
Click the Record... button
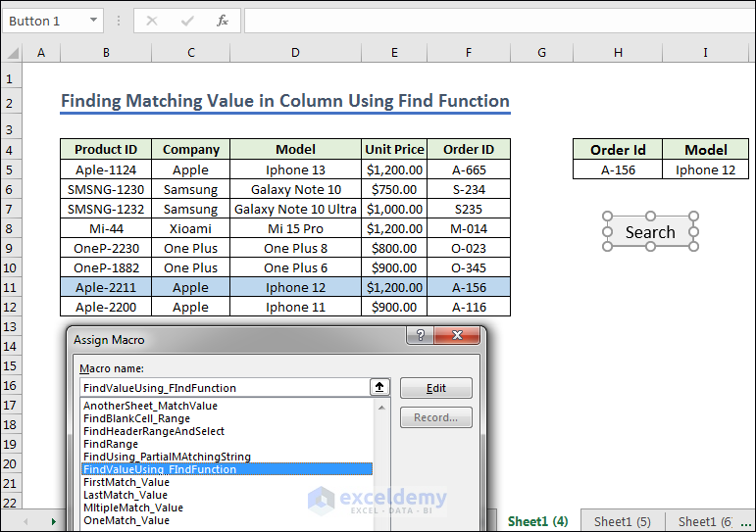point(436,417)
